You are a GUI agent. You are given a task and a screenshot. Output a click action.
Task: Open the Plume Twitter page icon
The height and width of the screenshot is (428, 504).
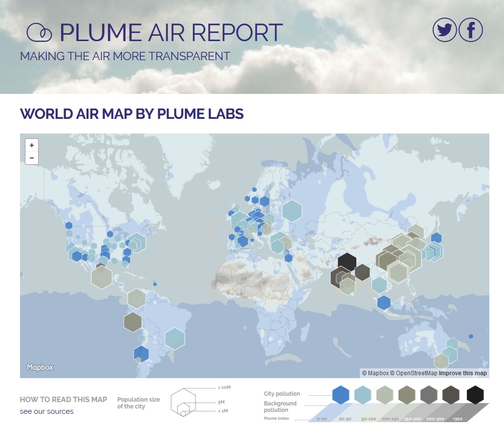pos(445,30)
